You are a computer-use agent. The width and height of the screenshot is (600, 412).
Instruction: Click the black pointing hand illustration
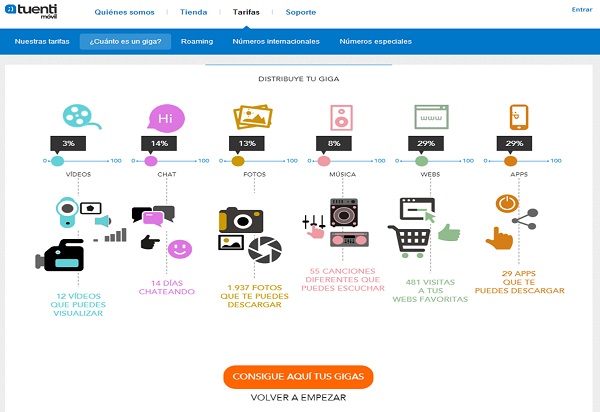tap(150, 243)
